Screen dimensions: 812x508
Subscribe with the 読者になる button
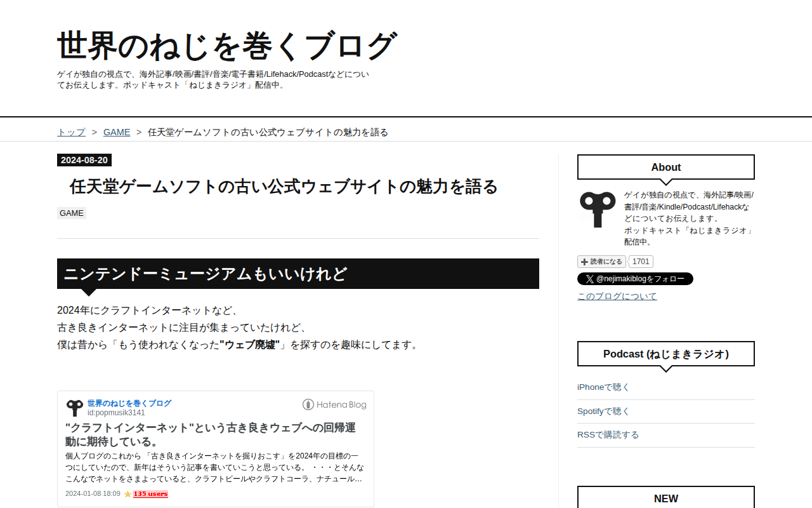click(601, 262)
